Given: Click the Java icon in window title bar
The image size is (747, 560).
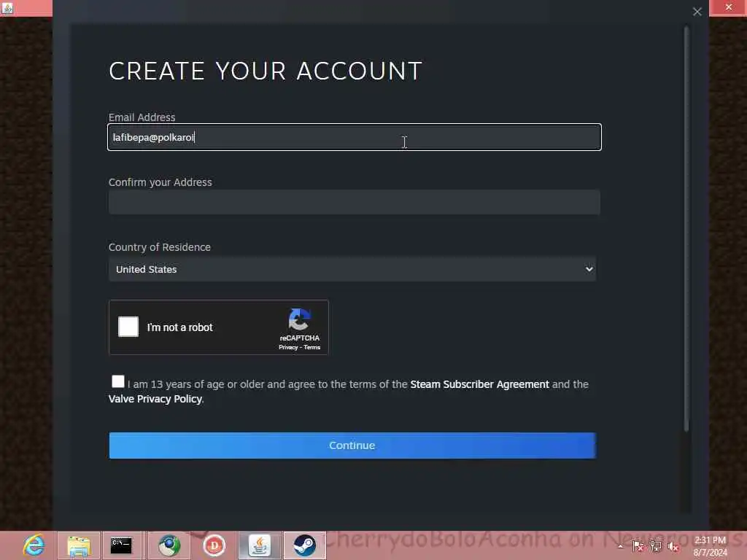Looking at the screenshot, I should click(7, 7).
